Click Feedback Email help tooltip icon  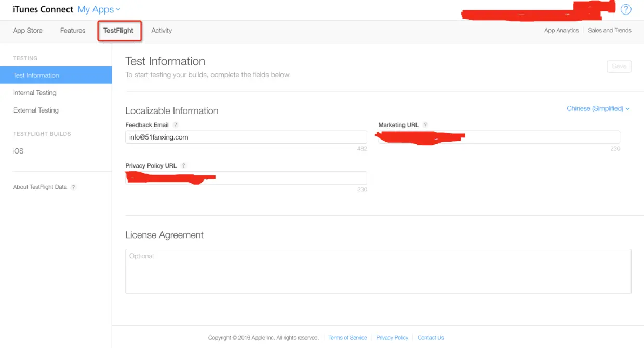(x=176, y=125)
